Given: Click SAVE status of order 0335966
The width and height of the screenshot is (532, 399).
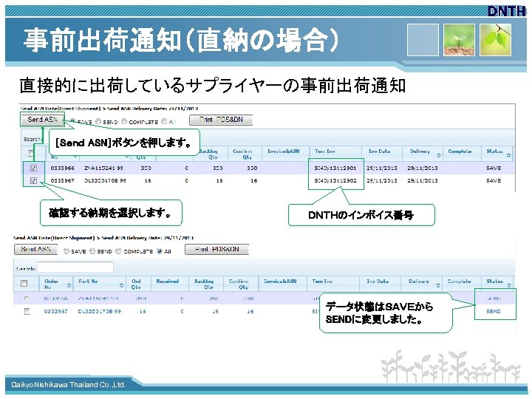Looking at the screenshot, I should point(494,168).
